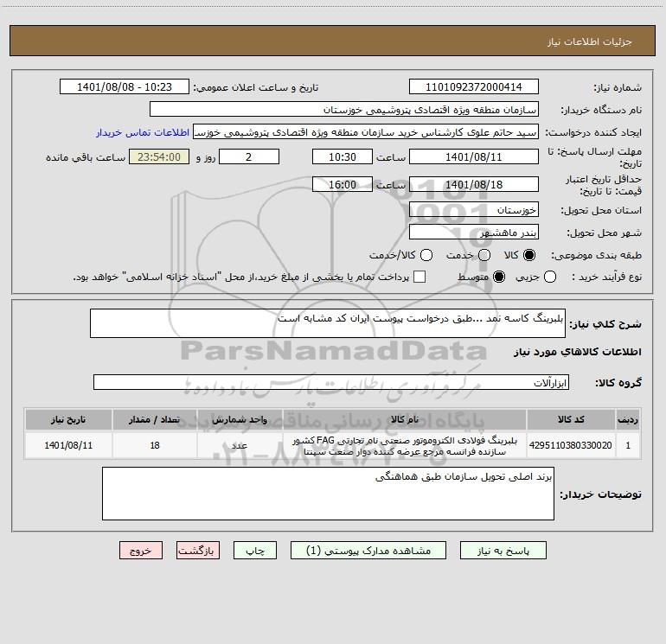Click the شهر محل تحویل field بندر ماهشهر
The height and width of the screenshot is (644, 666).
click(x=474, y=232)
